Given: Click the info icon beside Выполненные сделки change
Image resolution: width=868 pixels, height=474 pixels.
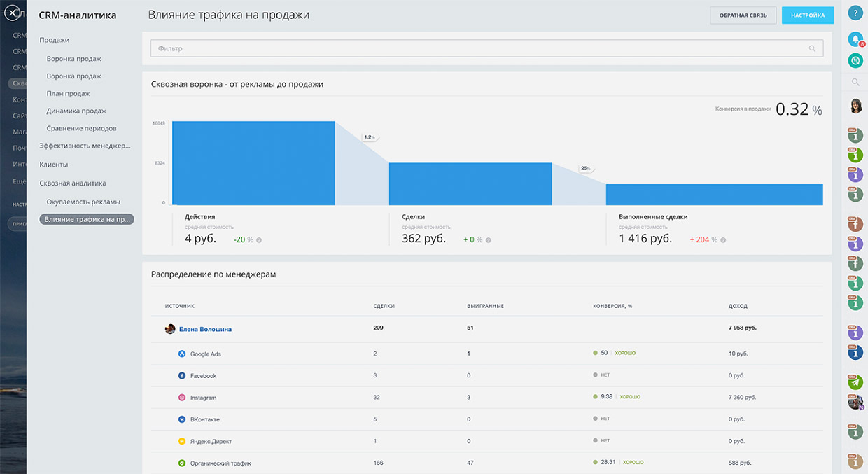Looking at the screenshot, I should [723, 240].
